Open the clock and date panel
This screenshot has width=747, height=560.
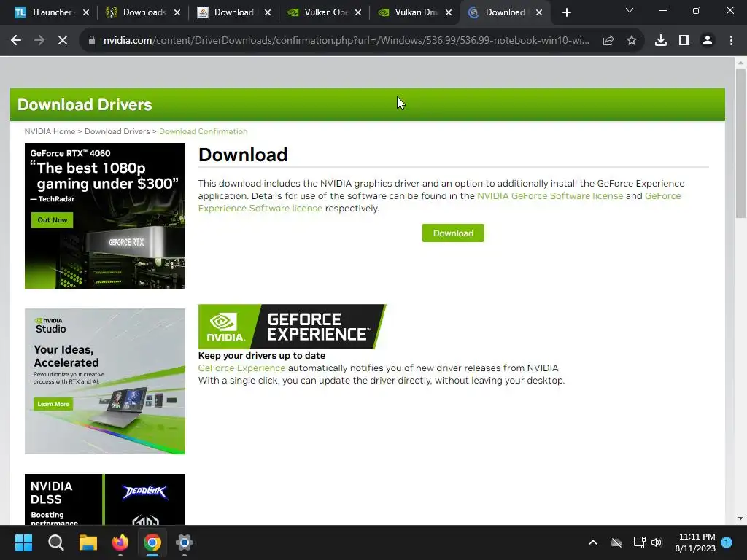coord(695,542)
